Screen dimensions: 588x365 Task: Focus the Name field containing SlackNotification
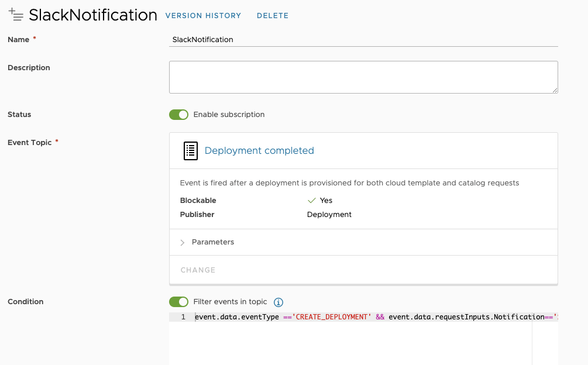pyautogui.click(x=363, y=40)
